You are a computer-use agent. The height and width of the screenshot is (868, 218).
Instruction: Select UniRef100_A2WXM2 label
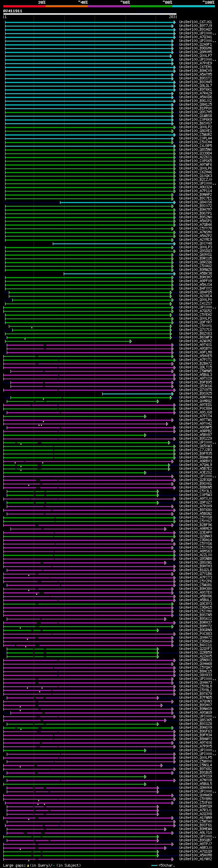coord(196,341)
